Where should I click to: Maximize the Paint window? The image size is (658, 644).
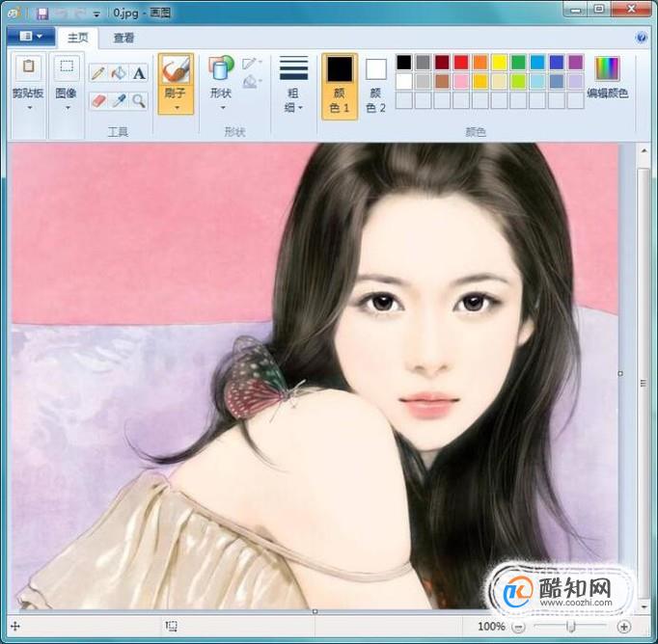click(x=600, y=10)
